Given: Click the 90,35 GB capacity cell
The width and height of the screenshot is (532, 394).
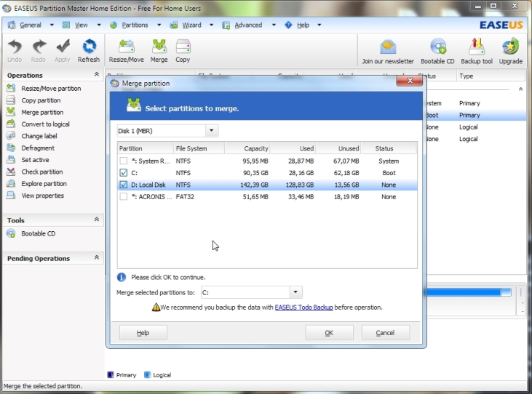Looking at the screenshot, I should (255, 173).
